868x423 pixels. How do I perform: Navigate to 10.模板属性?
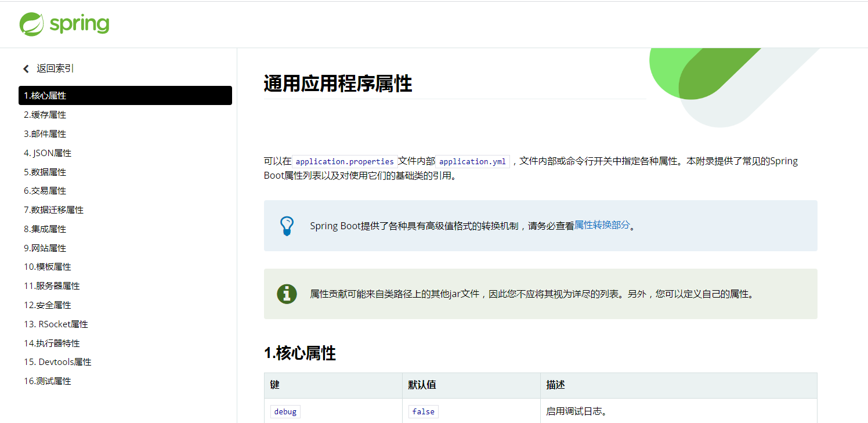(48, 267)
